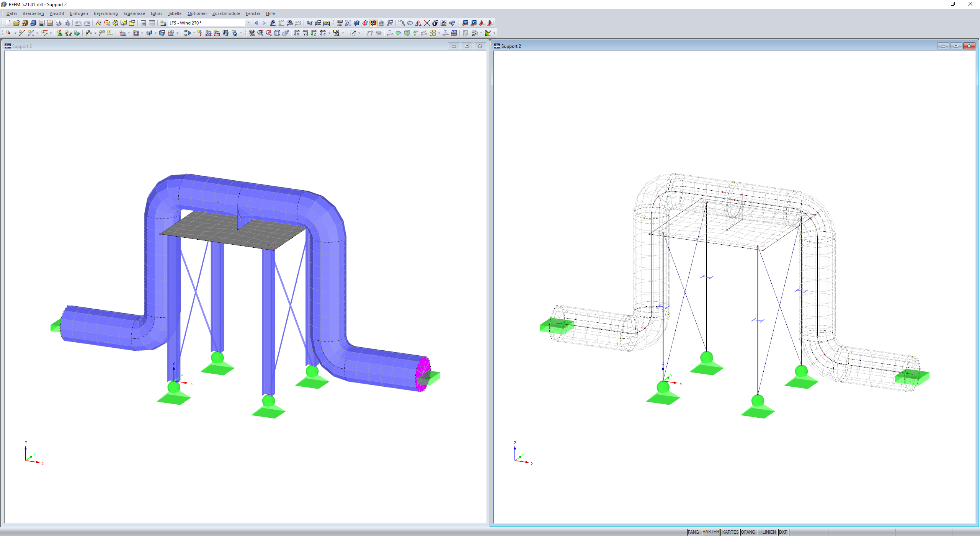Disable OFANG object snap in the status bar
This screenshot has height=536, width=980.
748,532
